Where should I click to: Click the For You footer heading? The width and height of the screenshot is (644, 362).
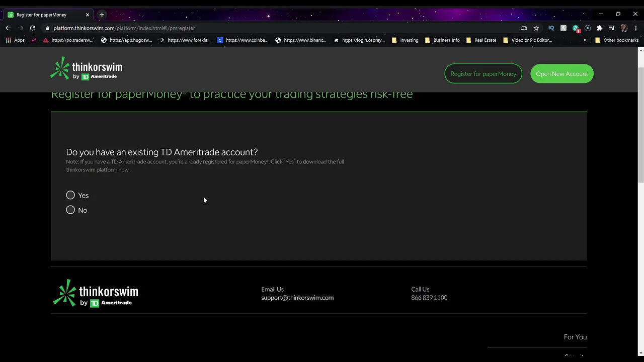click(575, 337)
